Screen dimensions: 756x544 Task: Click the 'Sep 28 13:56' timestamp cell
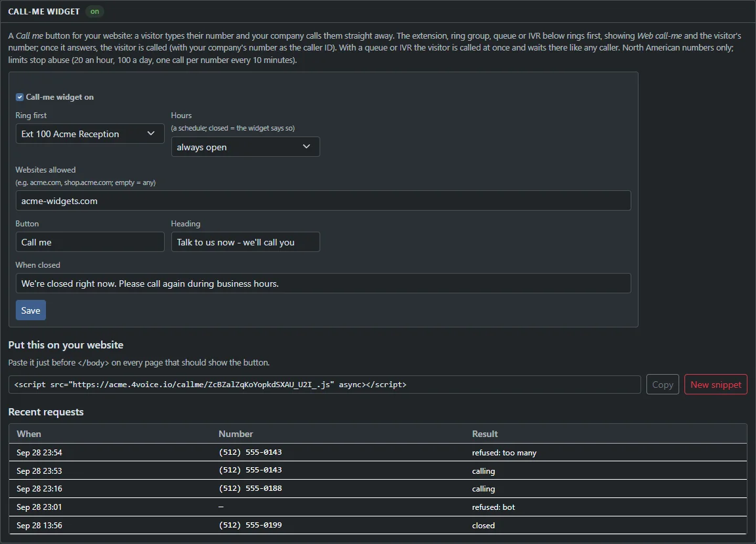39,525
